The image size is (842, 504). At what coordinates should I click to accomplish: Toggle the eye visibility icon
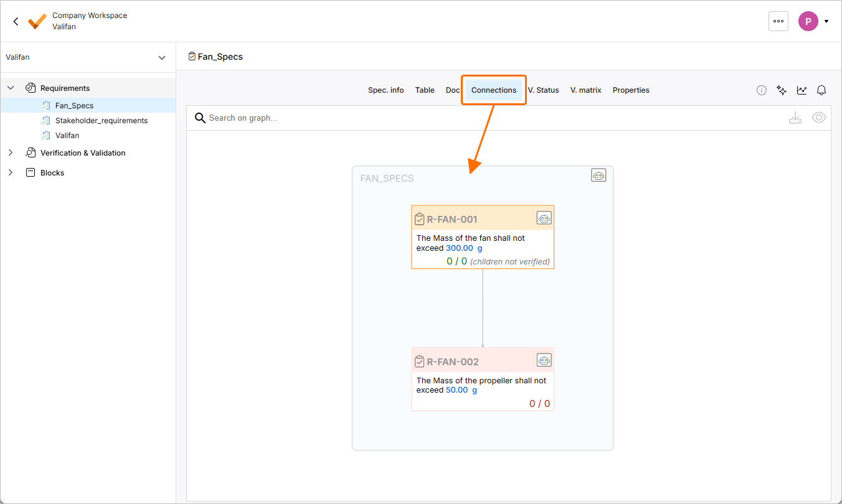point(818,118)
